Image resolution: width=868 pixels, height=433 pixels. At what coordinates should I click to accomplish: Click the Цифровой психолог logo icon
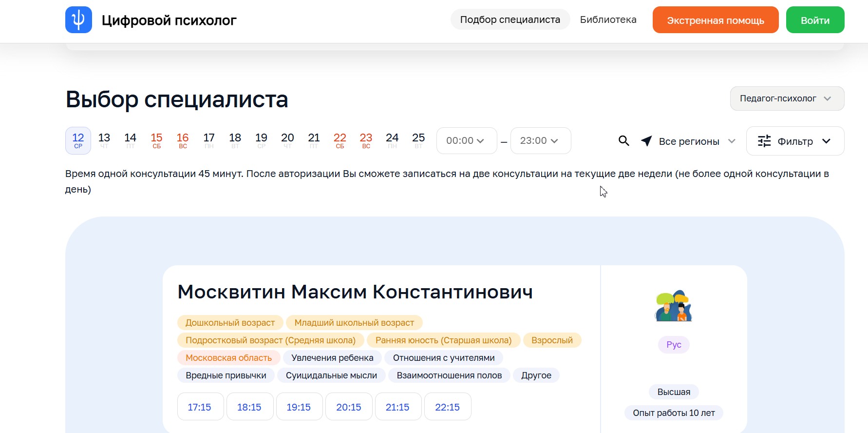click(78, 20)
